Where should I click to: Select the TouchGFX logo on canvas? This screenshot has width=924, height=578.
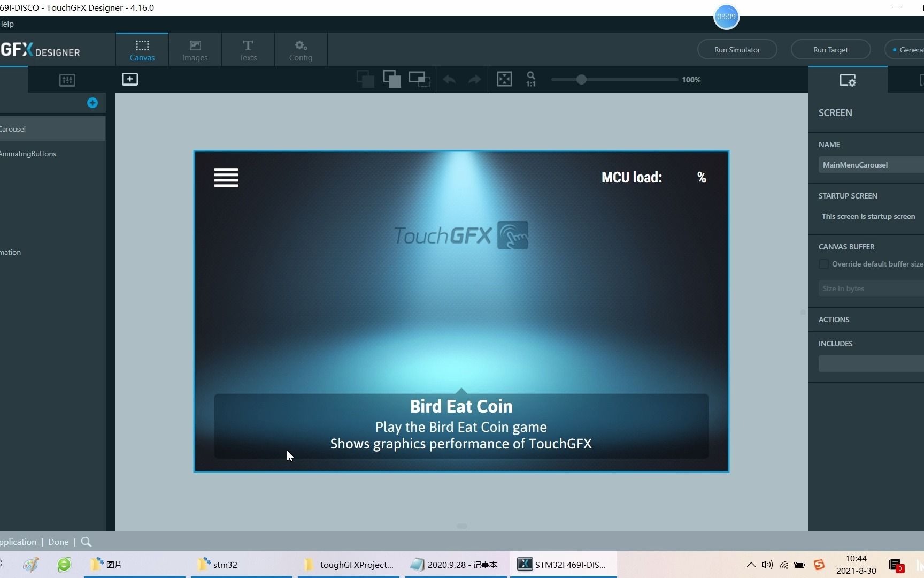pyautogui.click(x=461, y=235)
